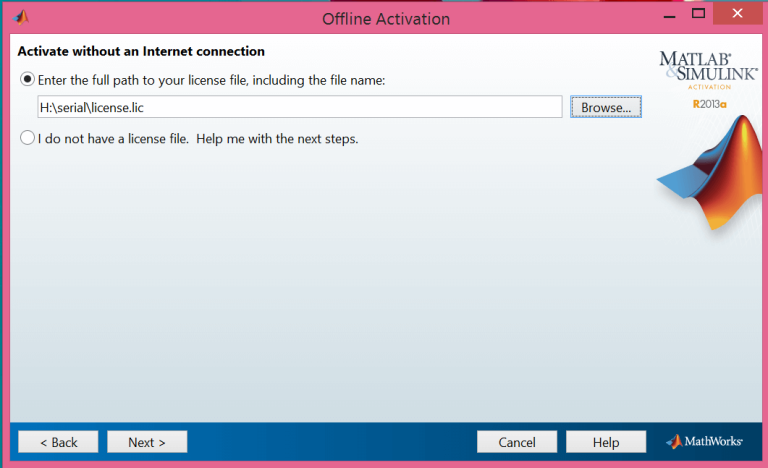
Task: Cancel the offline activation
Action: tap(517, 442)
